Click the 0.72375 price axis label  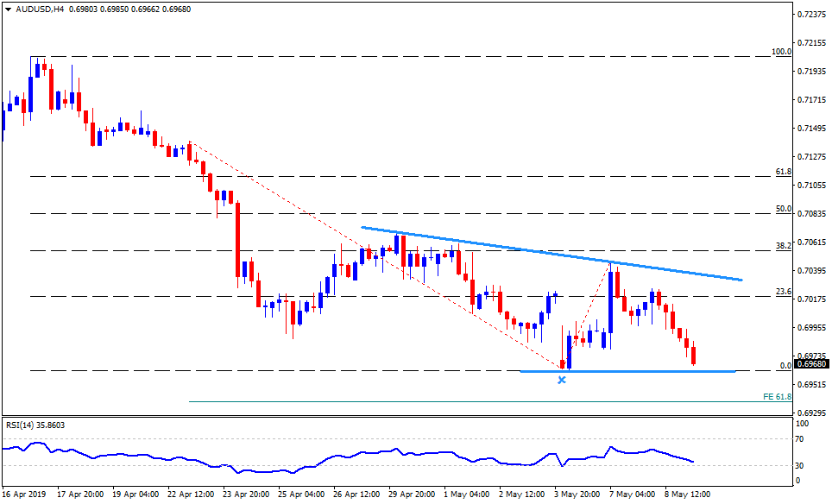coord(812,15)
